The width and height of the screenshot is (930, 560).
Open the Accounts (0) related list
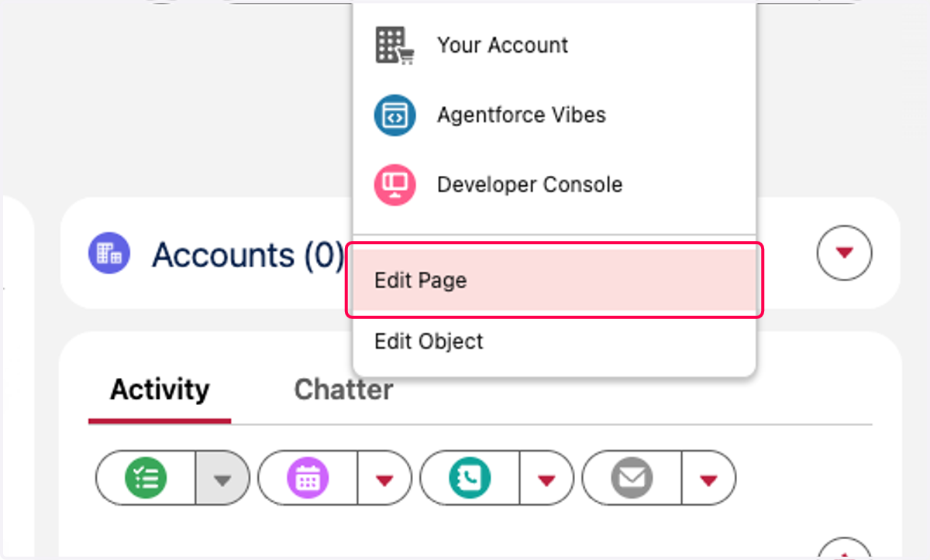pyautogui.click(x=247, y=254)
